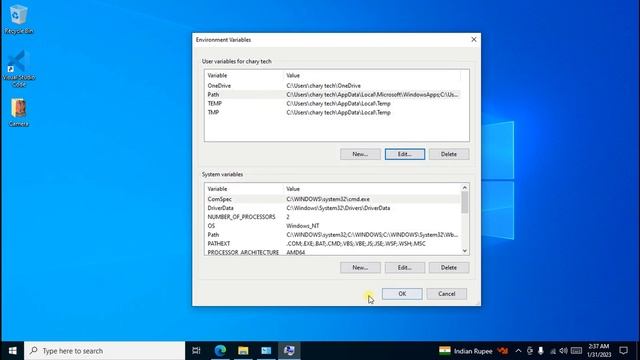Select the system Path variable row

(x=333, y=235)
